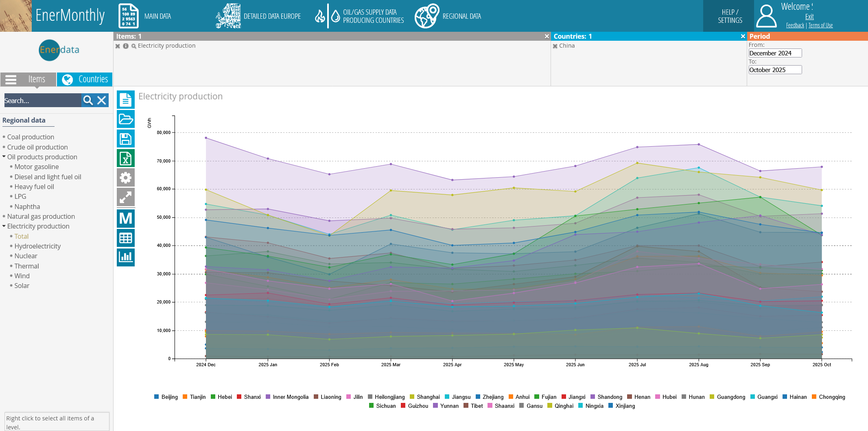Viewport: 868px width, 431px height.
Task: Click the Excel export icon
Action: click(x=125, y=158)
